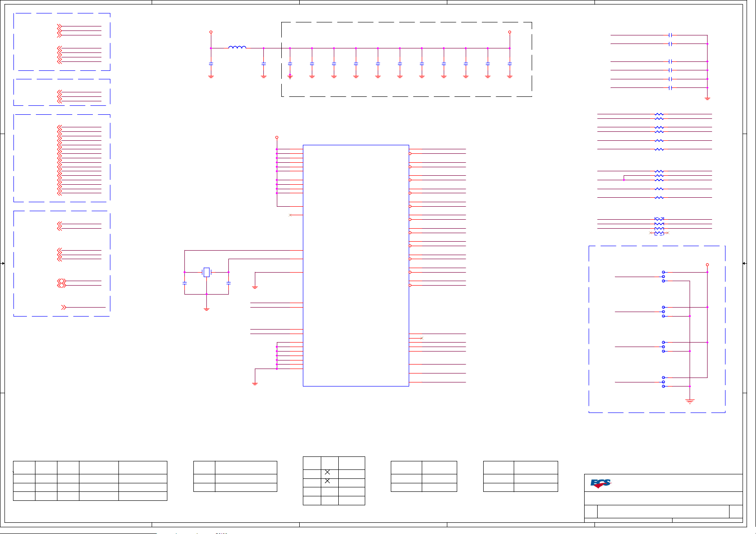Select the capacitor directly right of the inductor

pyautogui.click(x=263, y=64)
